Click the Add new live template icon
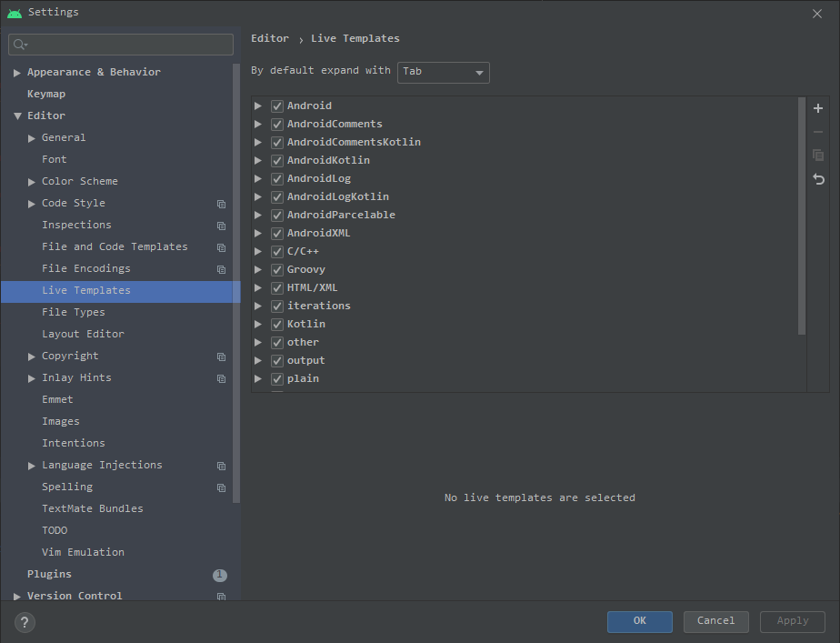 pyautogui.click(x=817, y=107)
